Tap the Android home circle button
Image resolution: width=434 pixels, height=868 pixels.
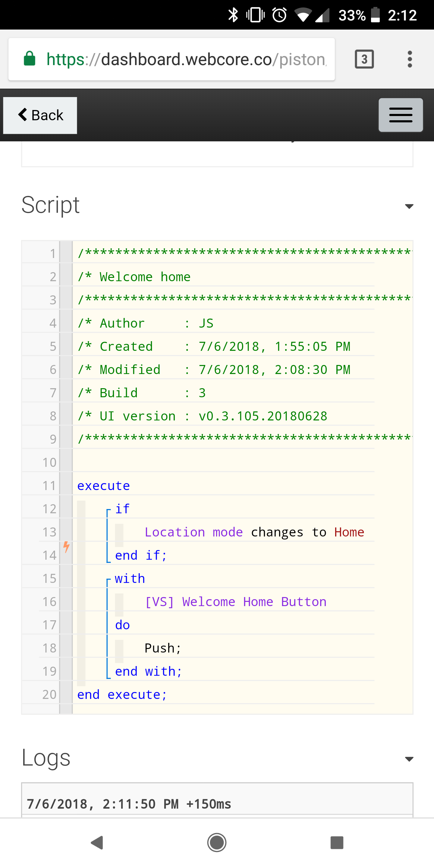[x=217, y=843]
